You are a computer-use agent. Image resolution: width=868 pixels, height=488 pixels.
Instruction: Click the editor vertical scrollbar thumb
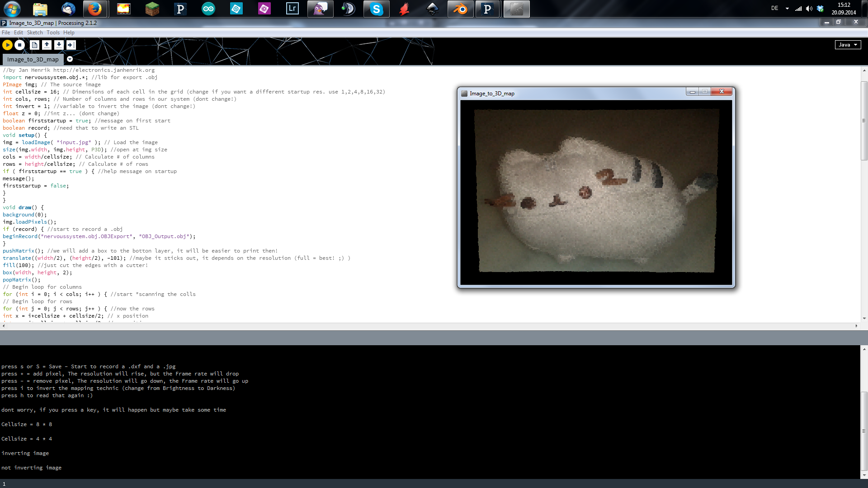point(864,121)
